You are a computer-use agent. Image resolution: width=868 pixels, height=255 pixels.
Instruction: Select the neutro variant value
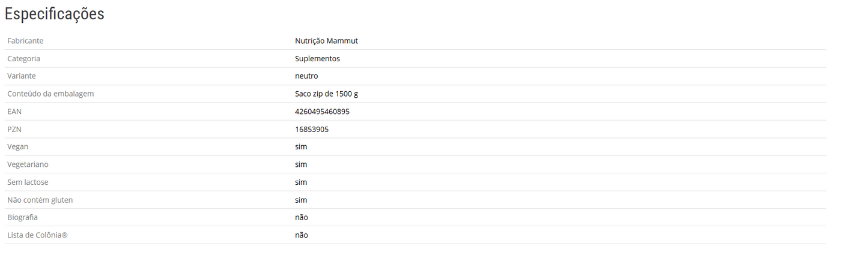306,76
